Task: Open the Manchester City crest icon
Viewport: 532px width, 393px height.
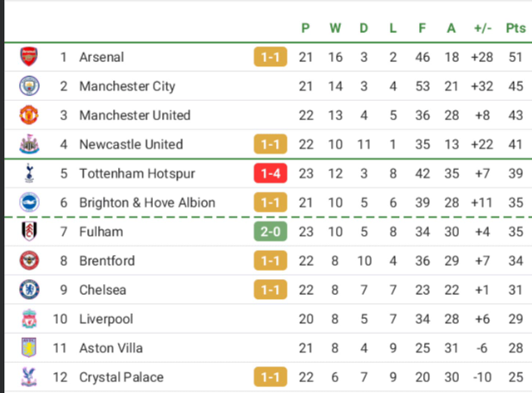Action: click(x=28, y=86)
